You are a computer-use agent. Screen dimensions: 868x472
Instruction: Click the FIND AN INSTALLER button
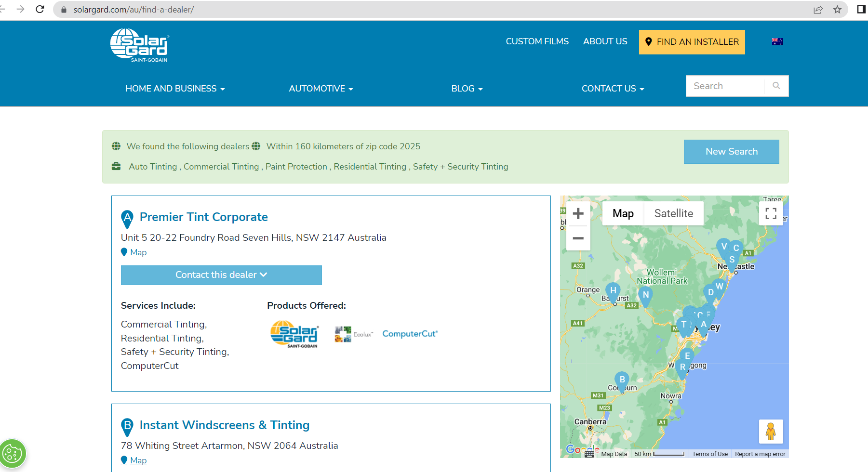tap(692, 42)
